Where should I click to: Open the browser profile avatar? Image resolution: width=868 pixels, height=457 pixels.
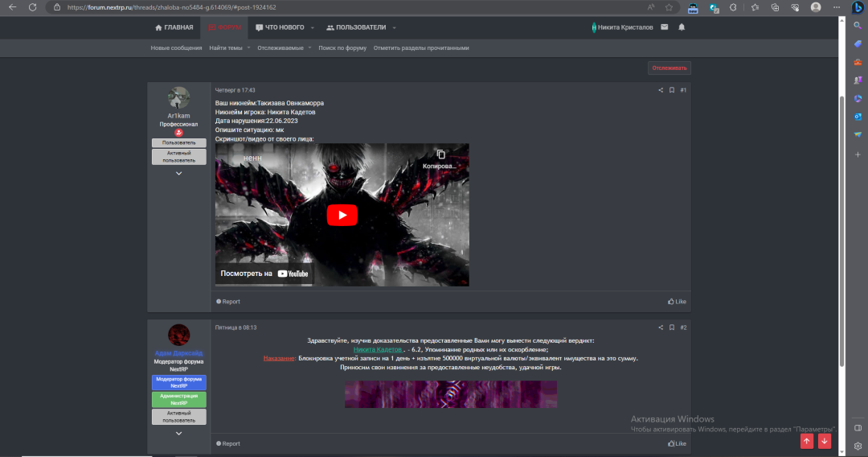[816, 7]
